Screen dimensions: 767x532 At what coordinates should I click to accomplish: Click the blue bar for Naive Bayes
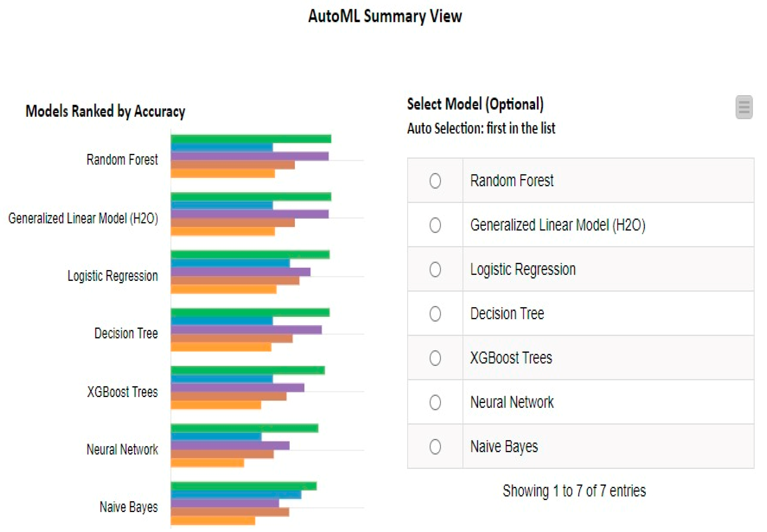click(x=236, y=495)
